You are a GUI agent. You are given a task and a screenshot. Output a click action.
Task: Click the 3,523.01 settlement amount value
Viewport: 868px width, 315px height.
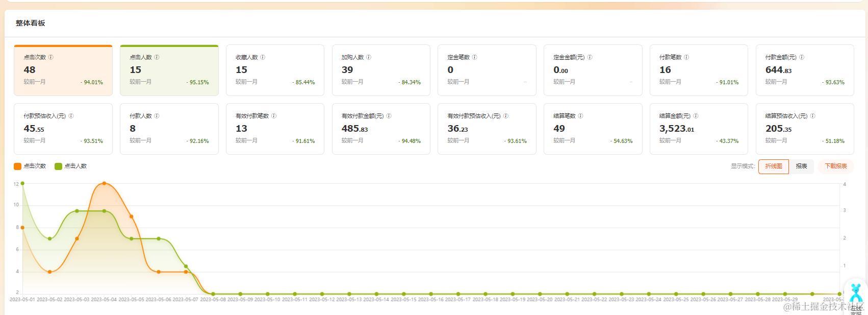click(676, 129)
